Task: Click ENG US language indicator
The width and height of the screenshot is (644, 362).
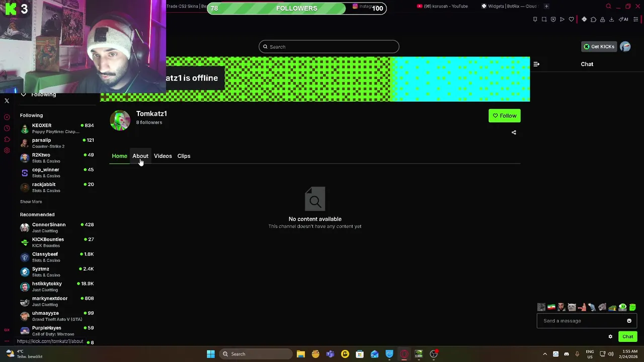Action: [590, 354]
